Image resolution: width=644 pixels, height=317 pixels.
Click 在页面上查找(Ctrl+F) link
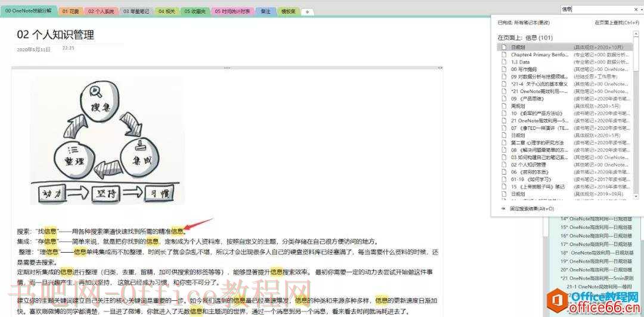[617, 23]
